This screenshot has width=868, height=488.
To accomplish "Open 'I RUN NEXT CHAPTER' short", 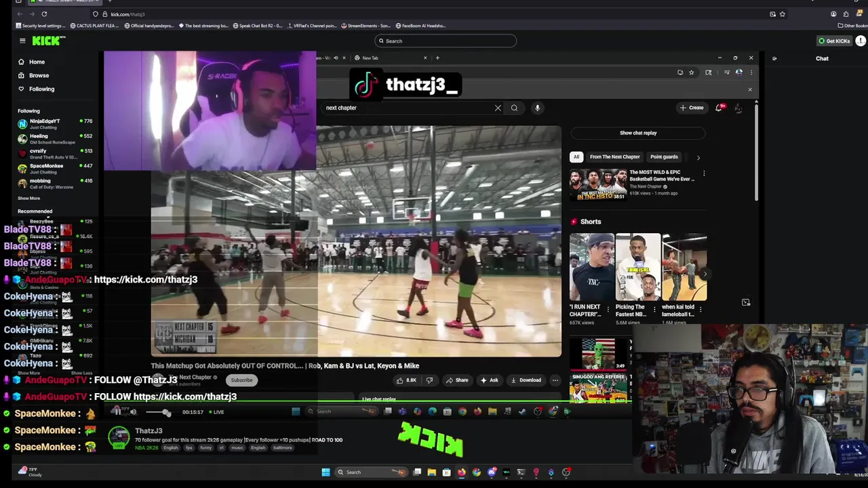I will (591, 267).
